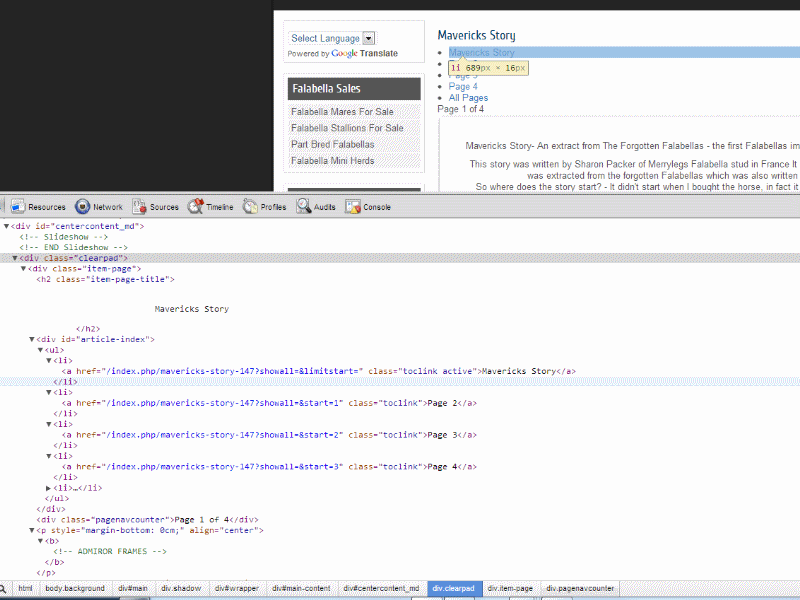Open Falabella Mini Herds link
Screen dimensions: 800x600
point(333,161)
